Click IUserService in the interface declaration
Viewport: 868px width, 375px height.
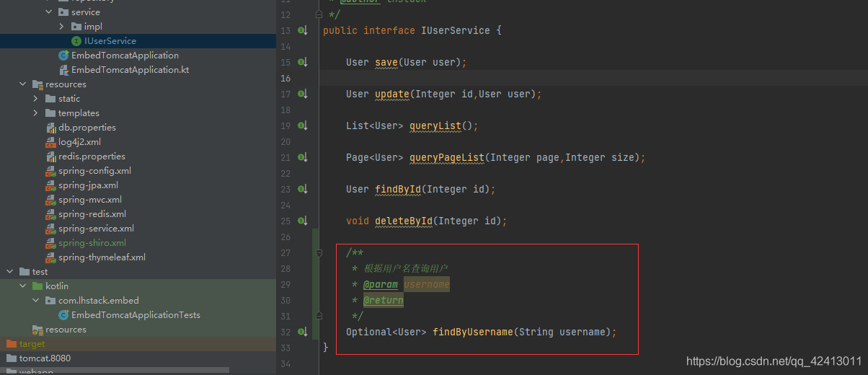point(456,30)
